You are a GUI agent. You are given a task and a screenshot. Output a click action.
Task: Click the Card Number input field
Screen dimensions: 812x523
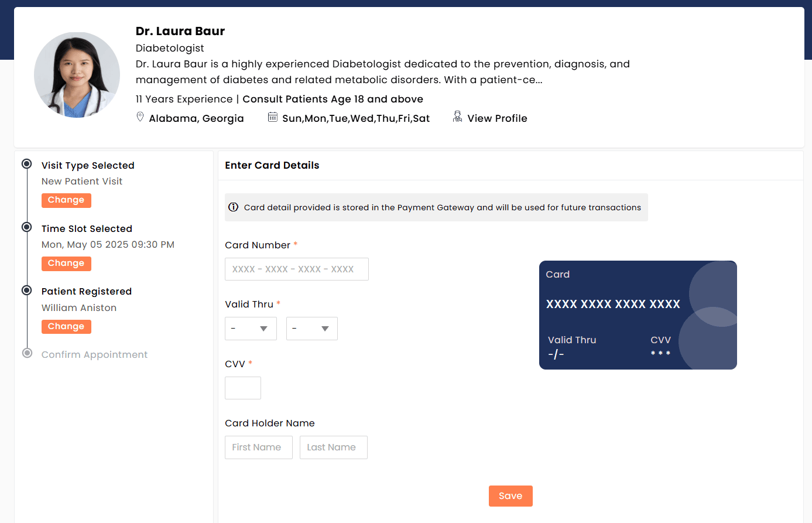click(296, 269)
